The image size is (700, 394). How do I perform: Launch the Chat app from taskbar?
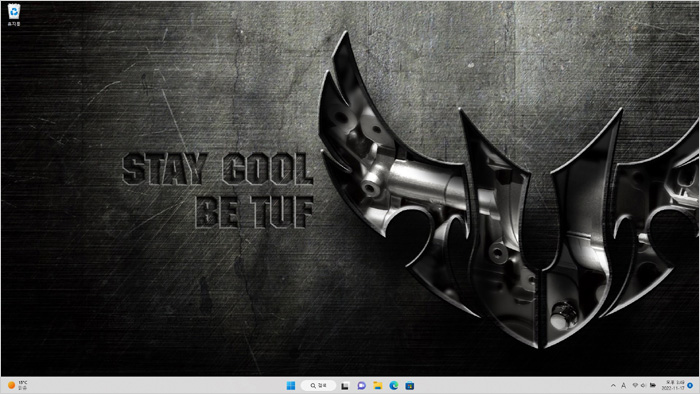tap(361, 386)
